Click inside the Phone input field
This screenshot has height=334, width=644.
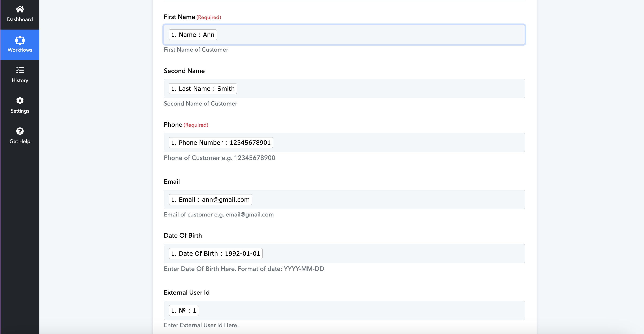tap(398, 143)
